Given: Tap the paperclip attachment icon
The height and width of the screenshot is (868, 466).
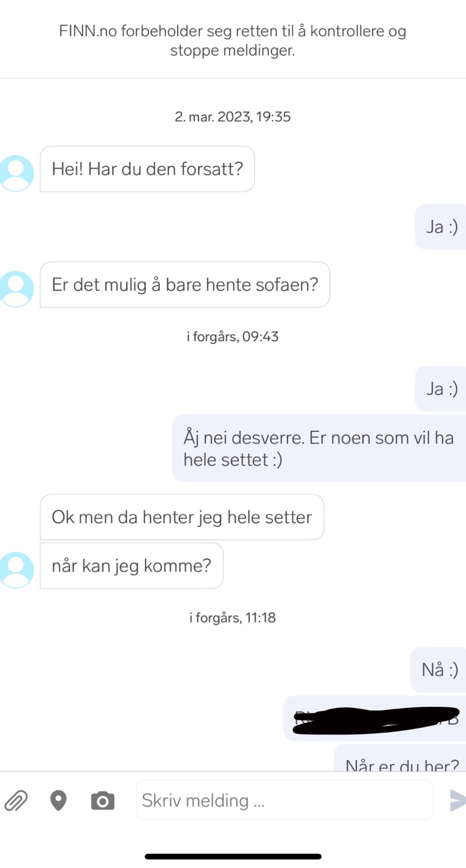Looking at the screenshot, I should point(16,800).
